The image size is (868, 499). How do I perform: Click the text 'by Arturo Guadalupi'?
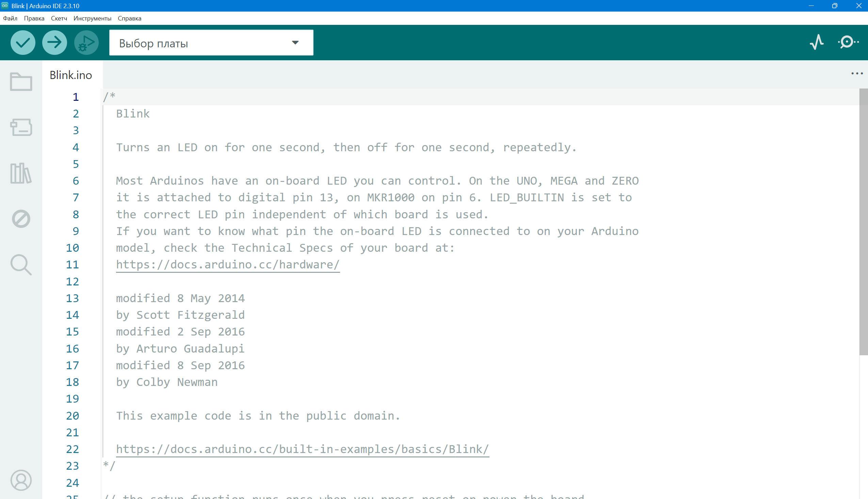click(x=180, y=348)
